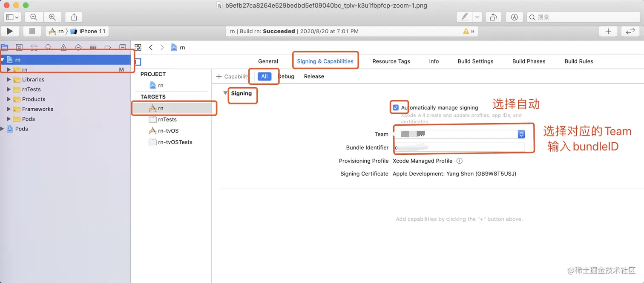
Task: Go forward with the right chevron
Action: coord(162,47)
